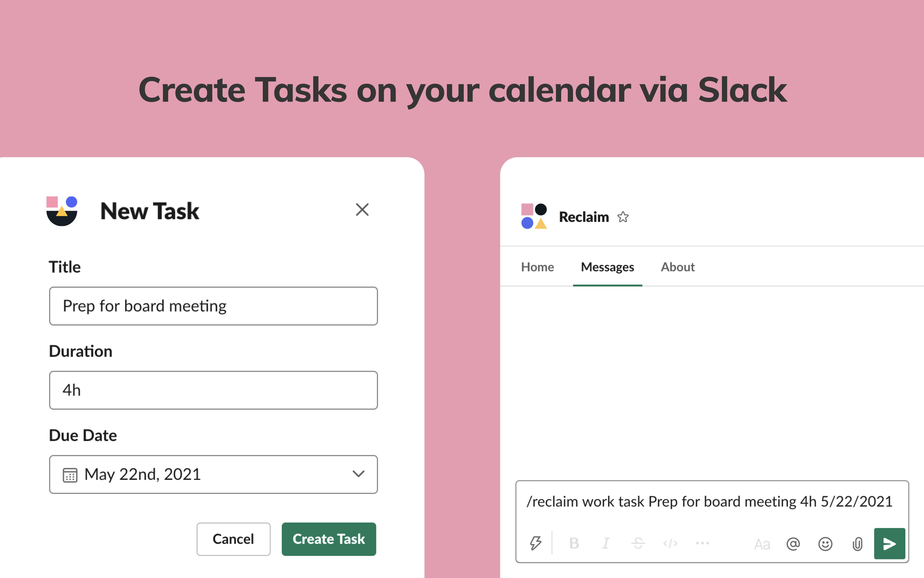Open the emoji picker

[x=825, y=544]
